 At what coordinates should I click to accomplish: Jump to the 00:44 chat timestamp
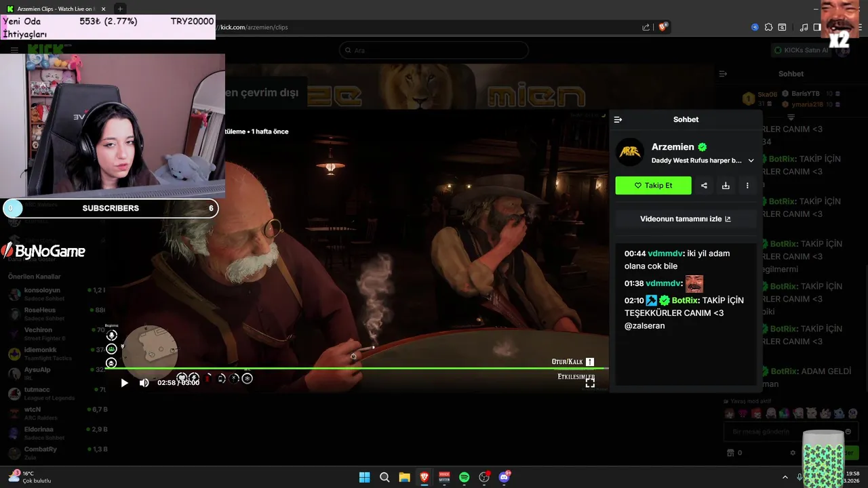[x=635, y=253]
